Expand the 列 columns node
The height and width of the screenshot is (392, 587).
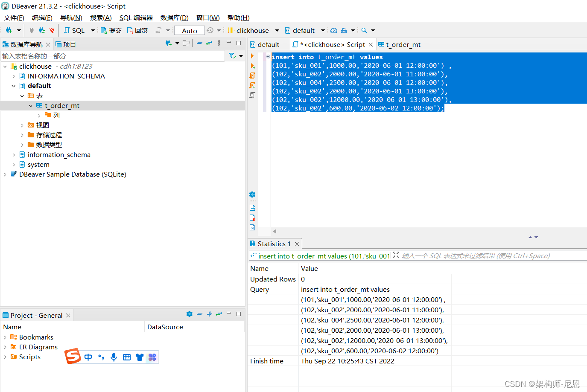[39, 115]
